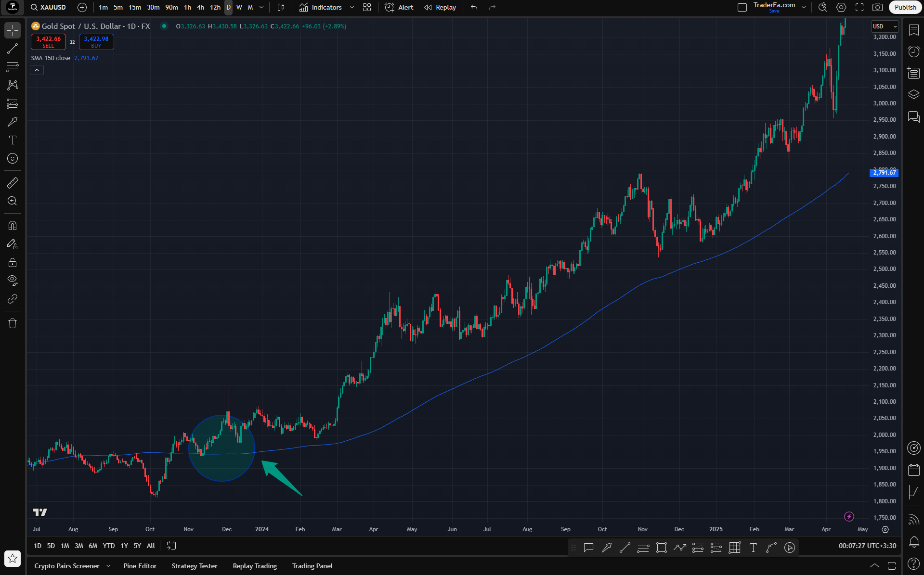Image resolution: width=924 pixels, height=575 pixels.
Task: Open the Fibonacci retracement tools
Action: [x=13, y=67]
